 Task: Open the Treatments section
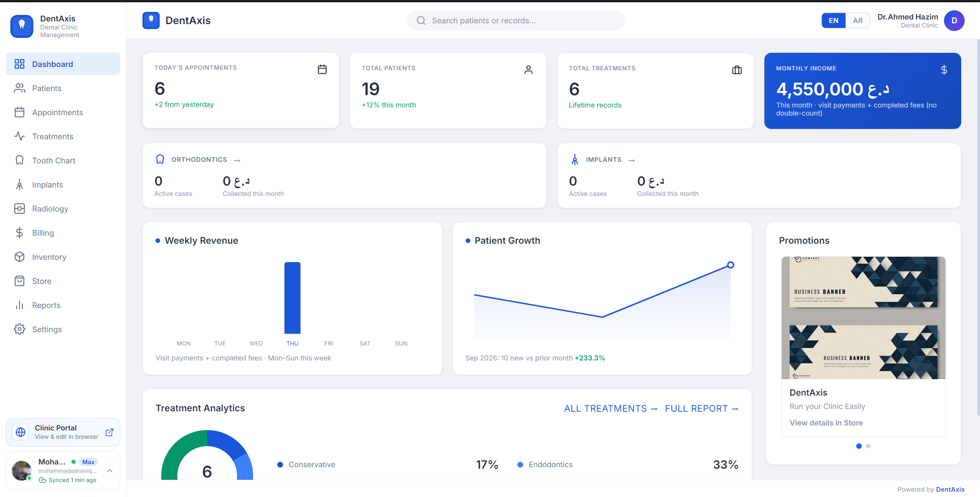pyautogui.click(x=63, y=136)
